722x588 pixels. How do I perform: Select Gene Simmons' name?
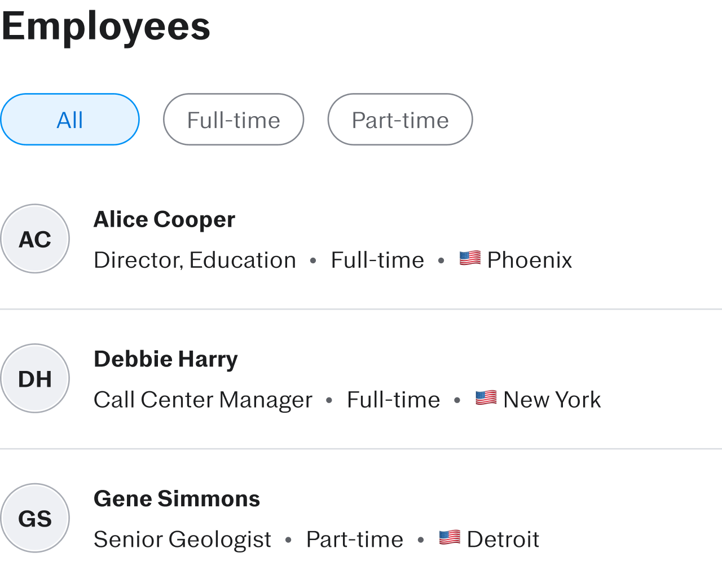tap(177, 498)
